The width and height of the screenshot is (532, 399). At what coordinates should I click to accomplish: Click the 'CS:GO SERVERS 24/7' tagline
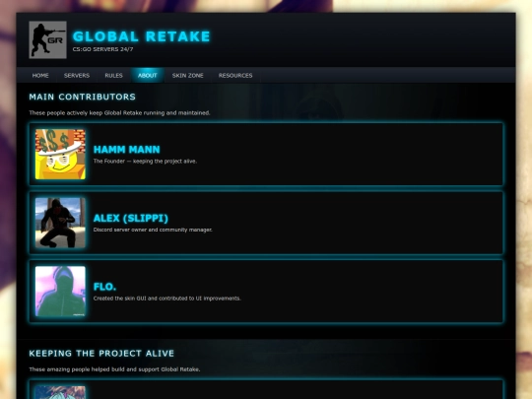click(102, 49)
